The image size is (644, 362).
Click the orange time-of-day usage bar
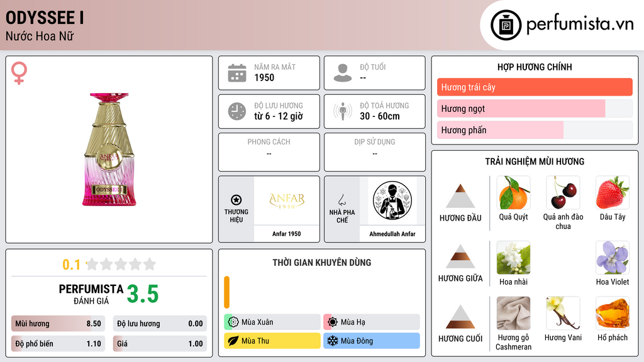pyautogui.click(x=226, y=292)
